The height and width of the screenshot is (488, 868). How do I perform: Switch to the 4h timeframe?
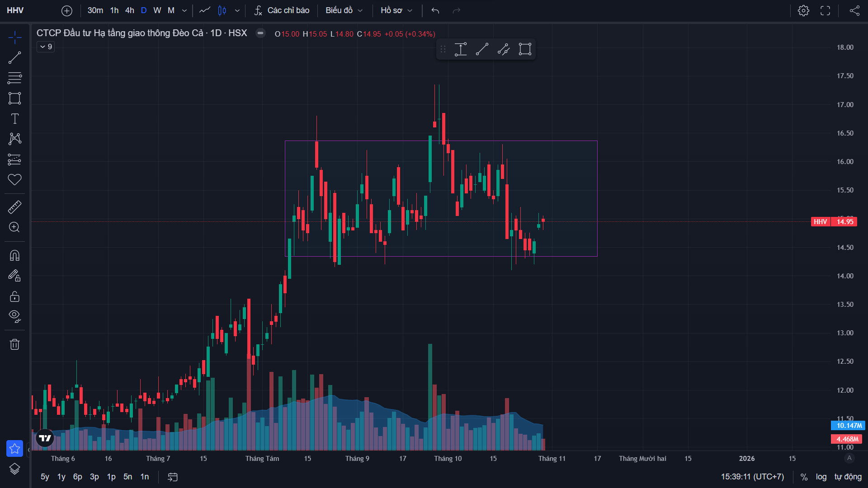(x=130, y=10)
